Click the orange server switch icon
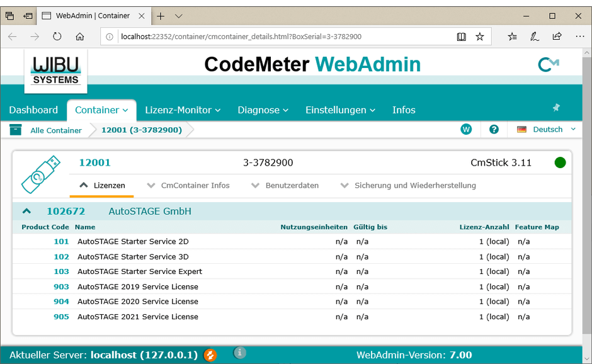The width and height of the screenshot is (592, 364). point(210,355)
